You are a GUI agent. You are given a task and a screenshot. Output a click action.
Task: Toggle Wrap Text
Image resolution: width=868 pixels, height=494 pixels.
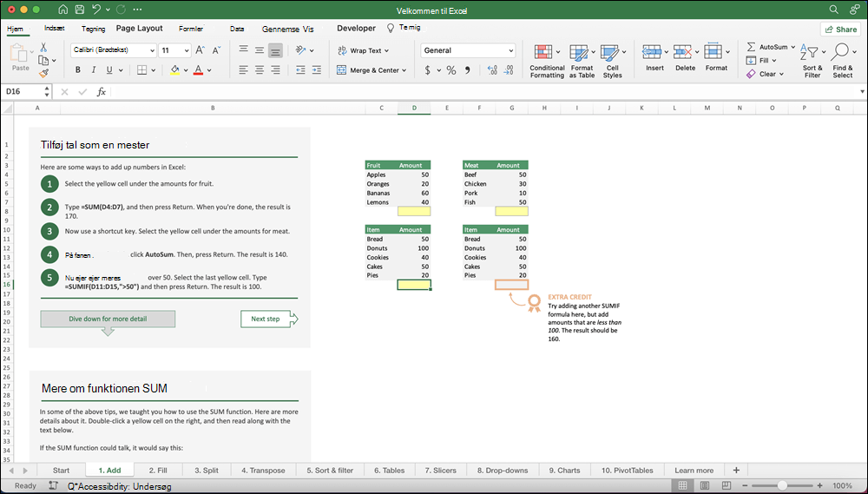pyautogui.click(x=363, y=50)
